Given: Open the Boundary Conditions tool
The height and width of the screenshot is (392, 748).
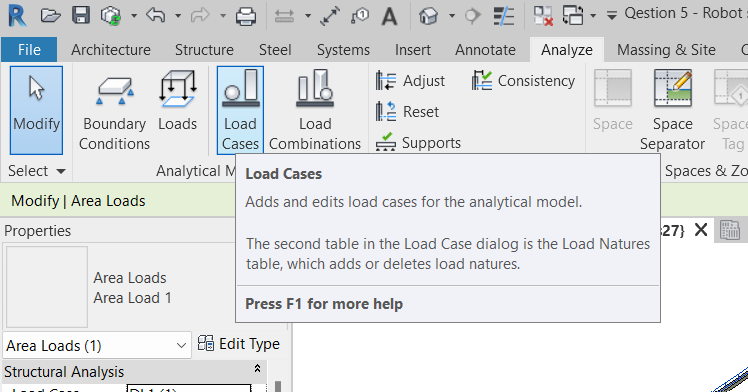Looking at the screenshot, I should (114, 110).
